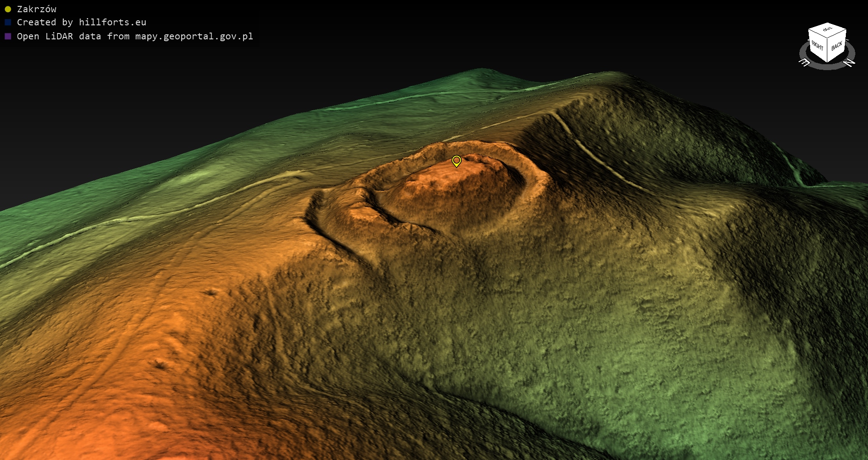This screenshot has width=868, height=460.
Task: Click the N compass marker
Action: (x=849, y=63)
